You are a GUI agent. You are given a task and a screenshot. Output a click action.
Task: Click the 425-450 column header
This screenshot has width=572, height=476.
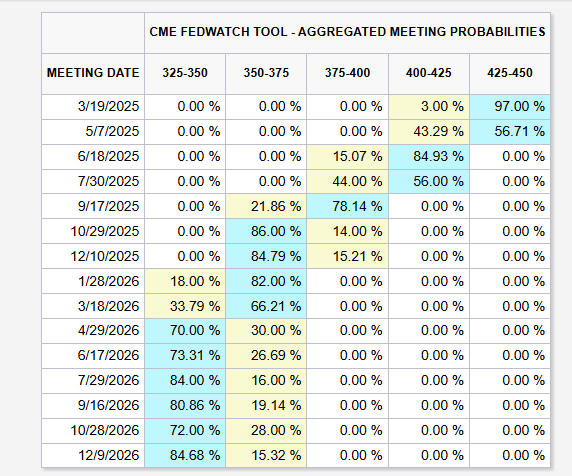pyautogui.click(x=510, y=73)
